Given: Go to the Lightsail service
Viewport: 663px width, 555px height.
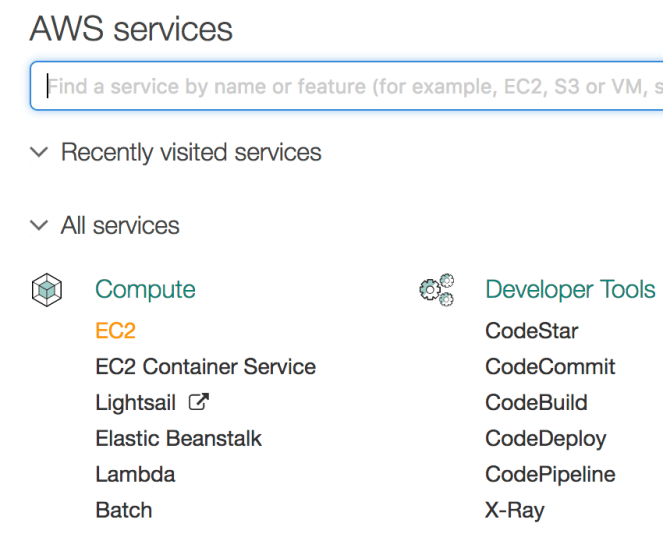Looking at the screenshot, I should coord(135,403).
